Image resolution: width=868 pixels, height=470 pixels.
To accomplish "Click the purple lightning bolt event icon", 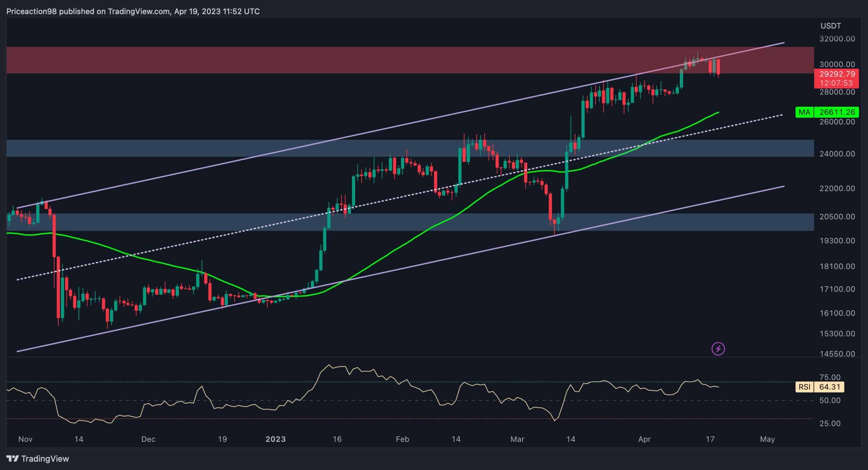I will (718, 349).
